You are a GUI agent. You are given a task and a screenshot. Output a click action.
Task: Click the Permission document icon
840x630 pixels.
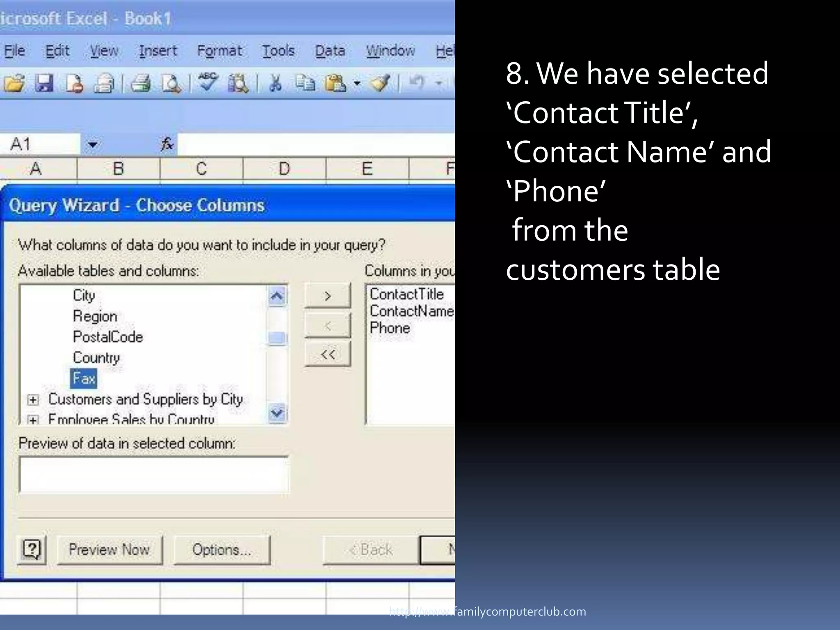pyautogui.click(x=74, y=83)
